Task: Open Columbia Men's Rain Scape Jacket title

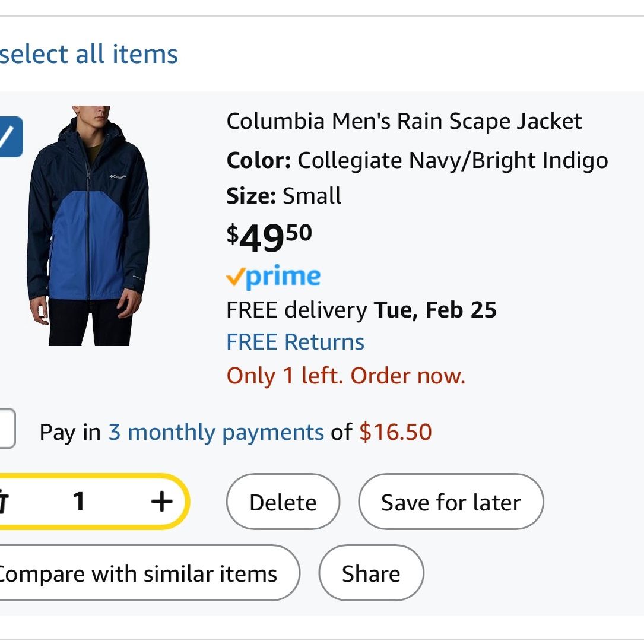Action: pos(404,121)
